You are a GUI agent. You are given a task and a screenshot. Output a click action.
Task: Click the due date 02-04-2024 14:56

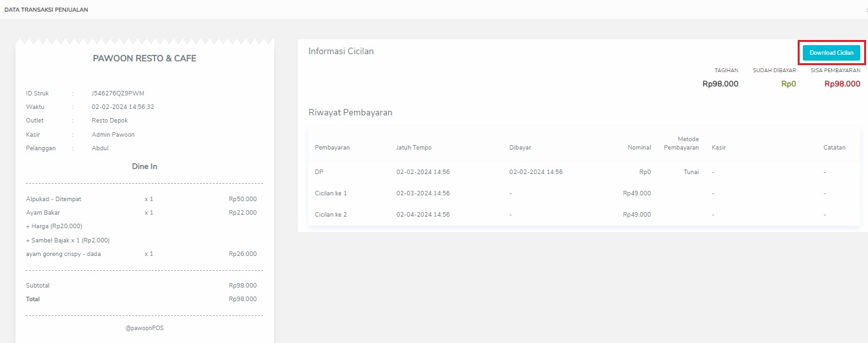(x=423, y=215)
